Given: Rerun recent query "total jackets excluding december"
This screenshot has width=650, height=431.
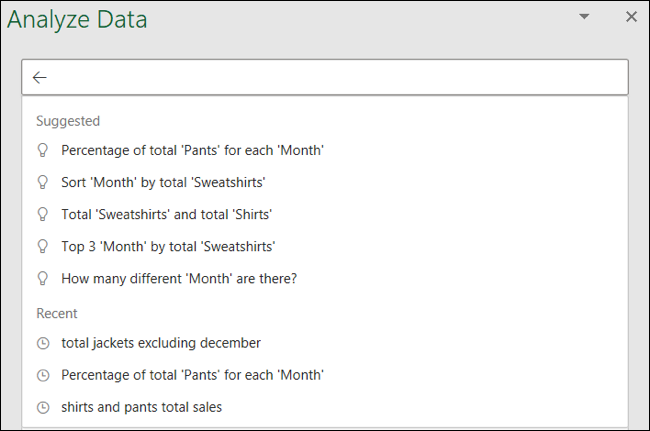Looking at the screenshot, I should pos(161,343).
